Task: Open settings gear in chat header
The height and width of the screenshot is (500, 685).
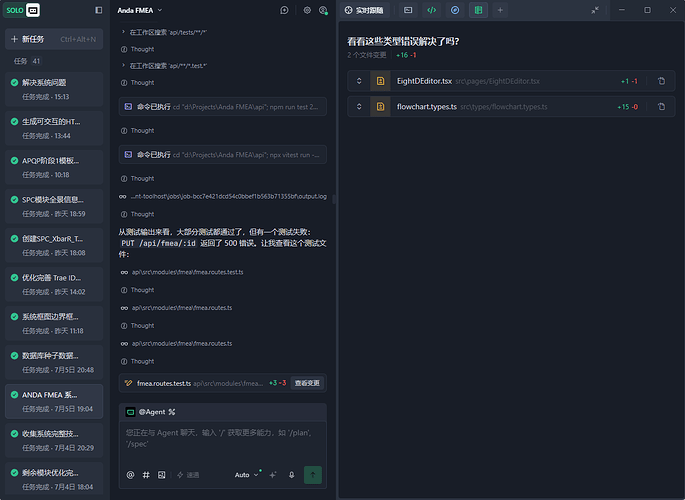Action: coord(307,10)
